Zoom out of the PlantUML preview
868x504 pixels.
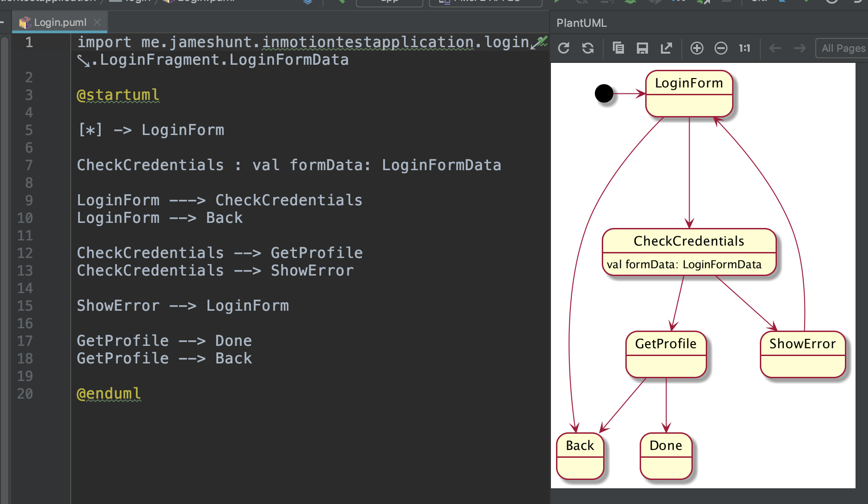(721, 48)
